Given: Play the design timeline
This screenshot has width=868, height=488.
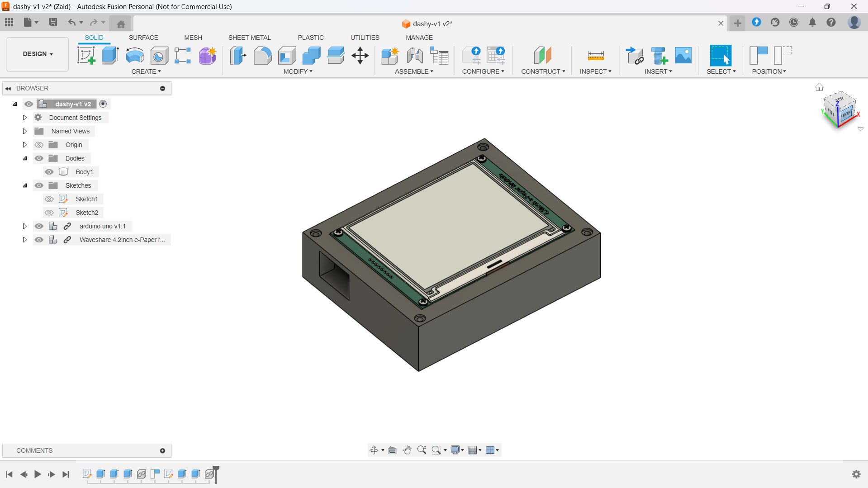Looking at the screenshot, I should click(x=38, y=474).
